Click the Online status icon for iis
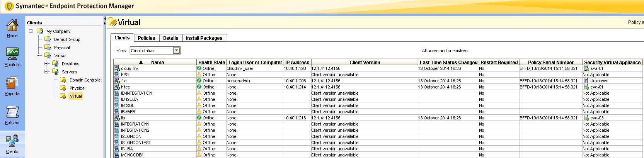The width and height of the screenshot is (644, 158). coord(199,118)
